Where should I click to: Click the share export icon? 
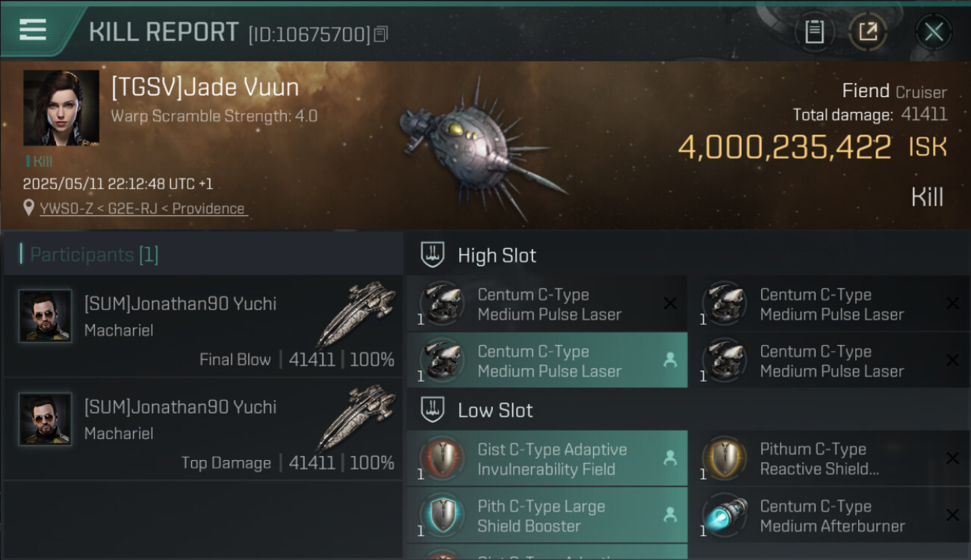click(868, 32)
